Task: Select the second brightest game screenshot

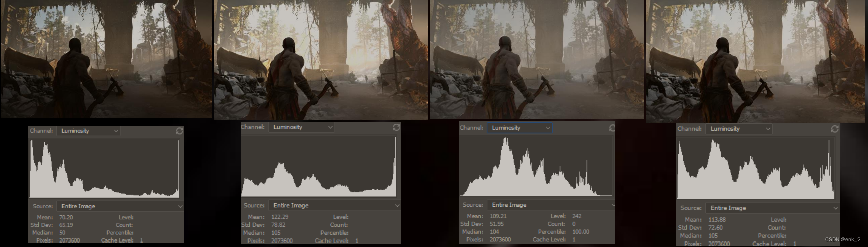Action: tap(321, 60)
